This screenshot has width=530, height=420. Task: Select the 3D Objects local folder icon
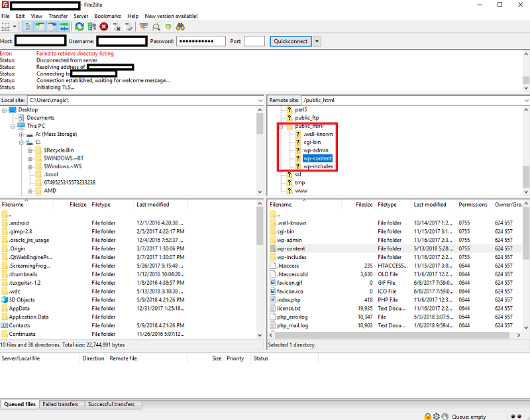pyautogui.click(x=4, y=299)
